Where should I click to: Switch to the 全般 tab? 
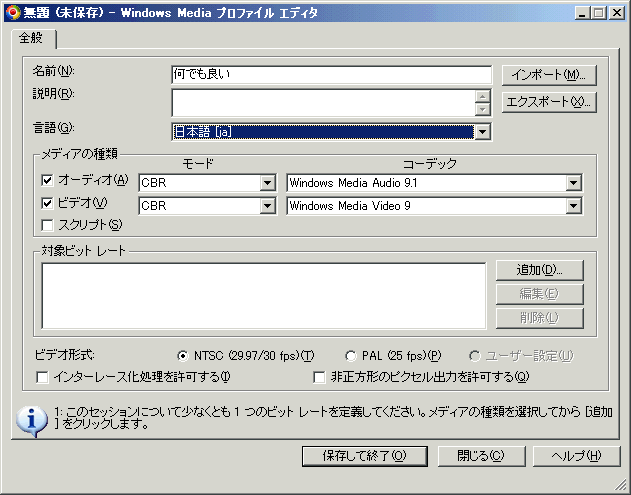[33, 38]
